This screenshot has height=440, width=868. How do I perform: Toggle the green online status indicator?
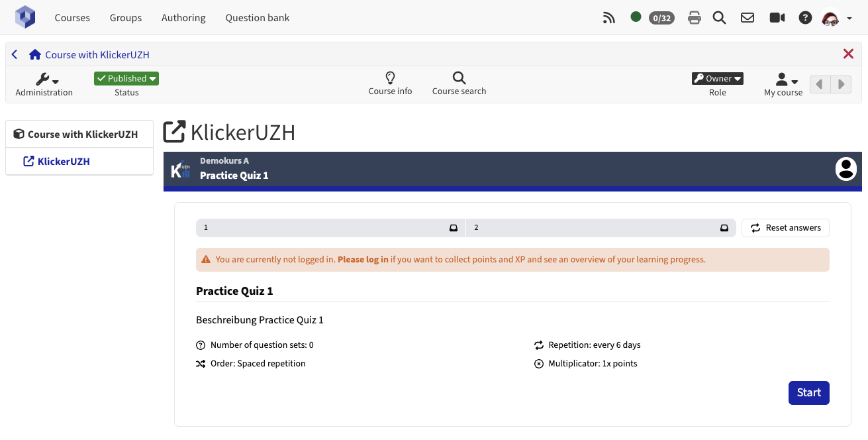[x=636, y=17]
